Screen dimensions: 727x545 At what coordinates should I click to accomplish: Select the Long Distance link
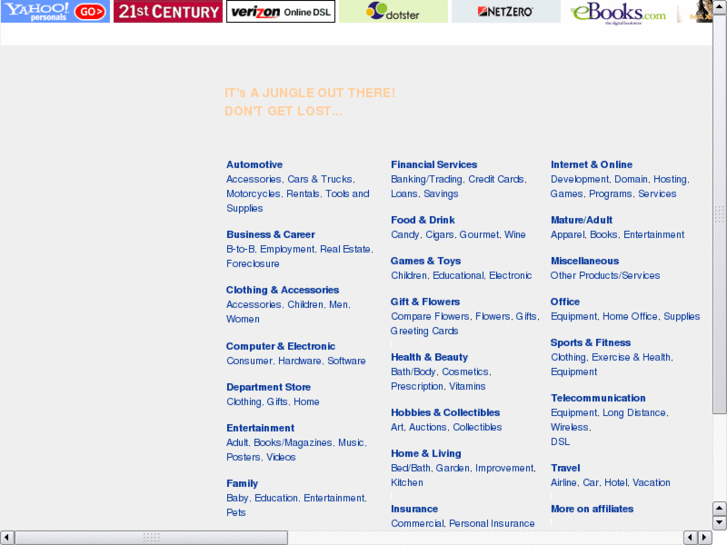[x=634, y=413]
